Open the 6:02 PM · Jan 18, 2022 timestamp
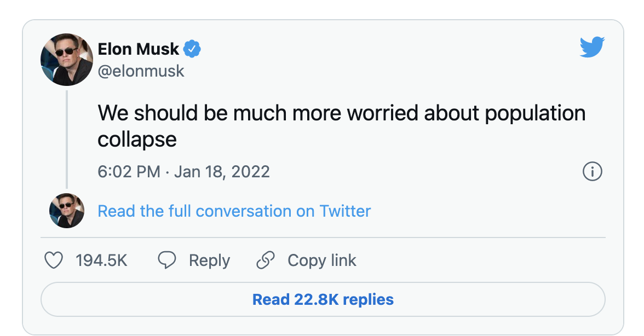644x336 pixels. click(x=183, y=172)
